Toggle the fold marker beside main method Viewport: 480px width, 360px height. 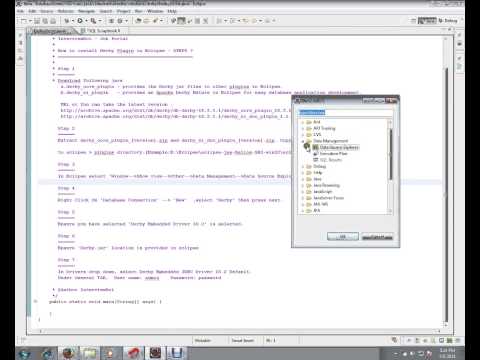tap(36, 301)
